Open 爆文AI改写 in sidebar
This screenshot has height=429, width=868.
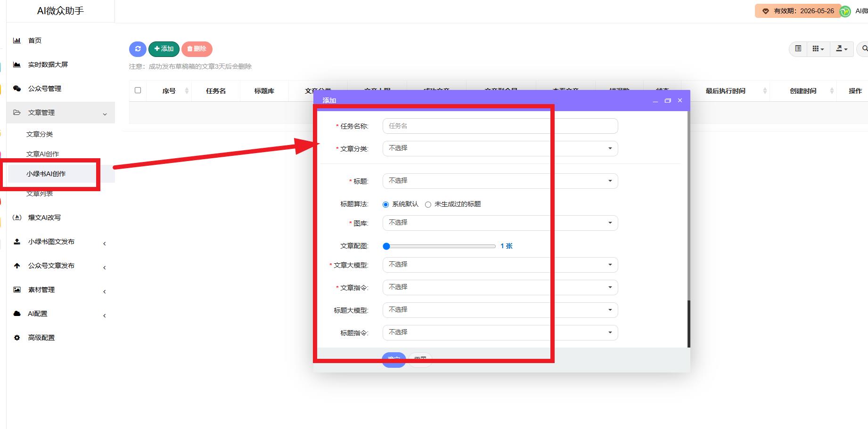[x=44, y=218]
